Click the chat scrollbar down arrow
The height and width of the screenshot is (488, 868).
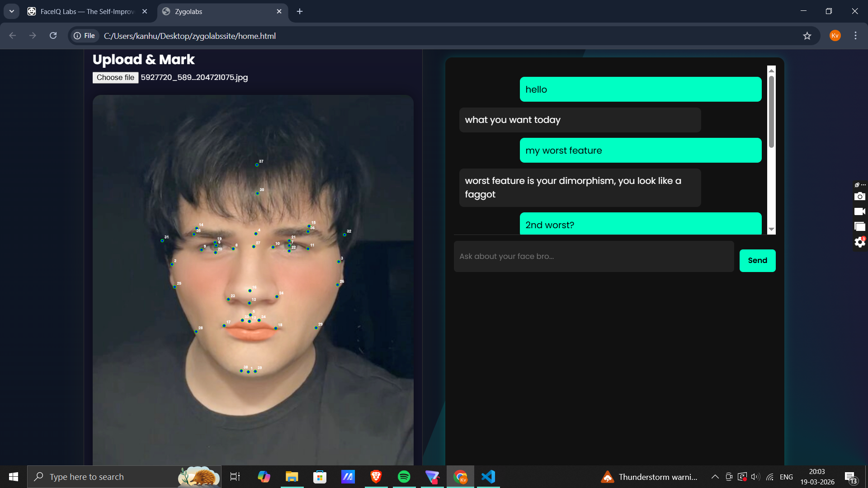(772, 230)
